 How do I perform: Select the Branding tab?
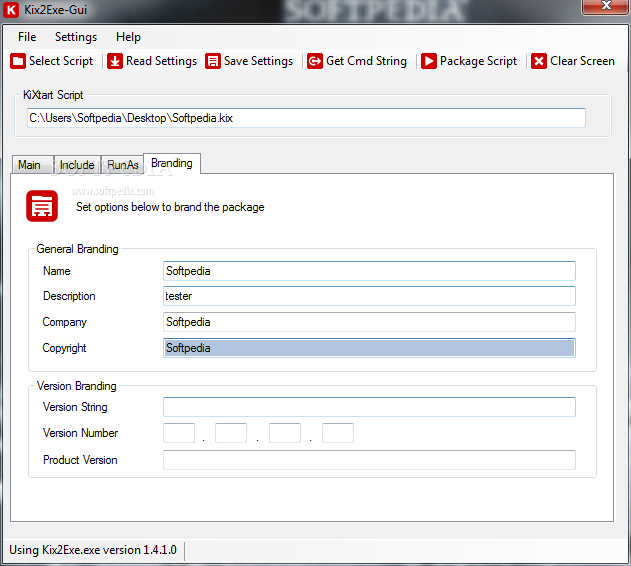(172, 163)
